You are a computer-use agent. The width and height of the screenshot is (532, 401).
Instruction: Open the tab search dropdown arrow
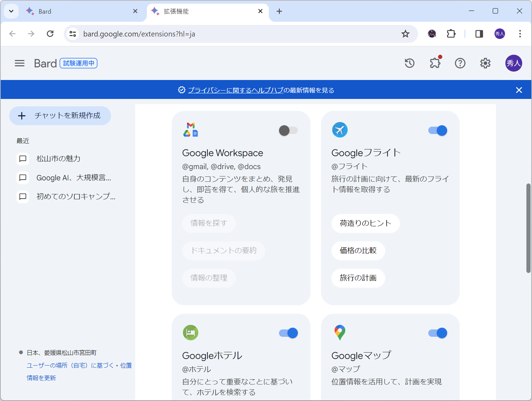pos(11,11)
